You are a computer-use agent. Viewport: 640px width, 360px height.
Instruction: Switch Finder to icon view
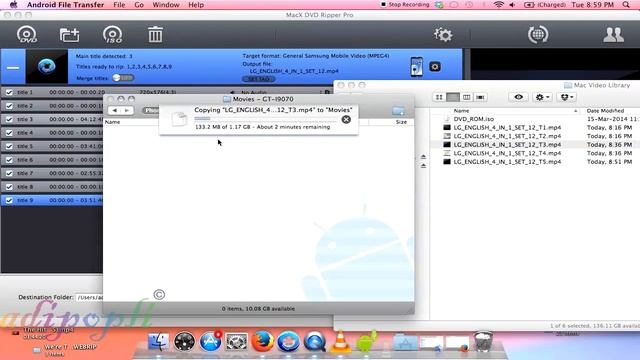[439, 97]
